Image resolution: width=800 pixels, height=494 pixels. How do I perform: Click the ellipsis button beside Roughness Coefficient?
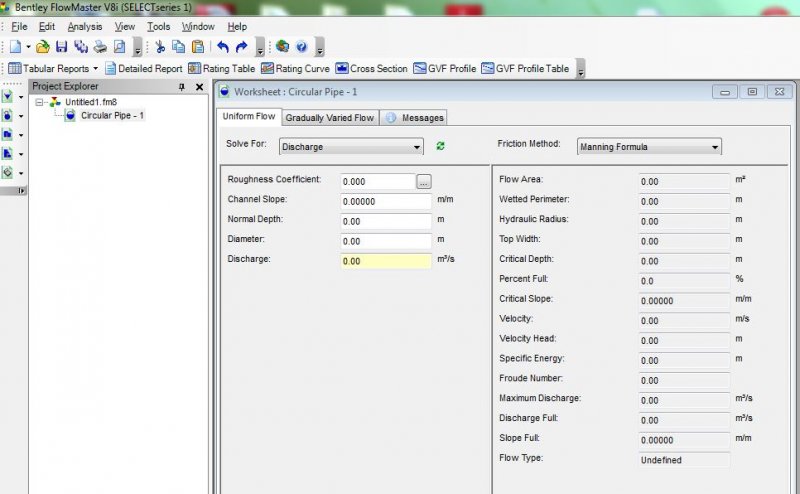(424, 182)
